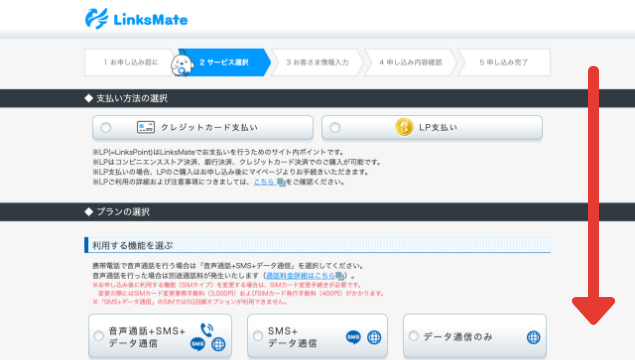
Task: Click the mascot character on step 2
Action: (182, 63)
